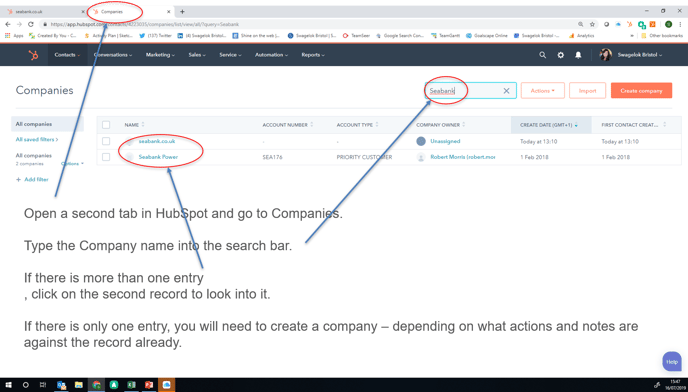Open HubSpot settings gear icon
The height and width of the screenshot is (392, 688).
pyautogui.click(x=560, y=55)
